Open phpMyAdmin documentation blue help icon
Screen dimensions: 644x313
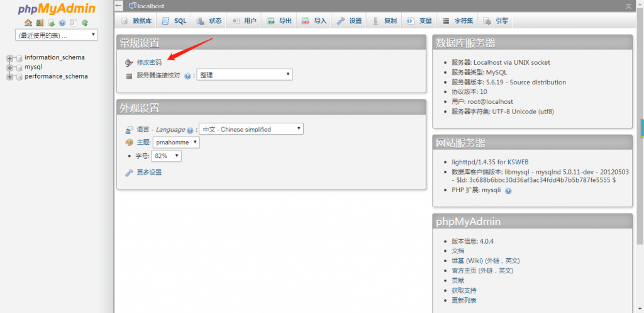point(62,23)
